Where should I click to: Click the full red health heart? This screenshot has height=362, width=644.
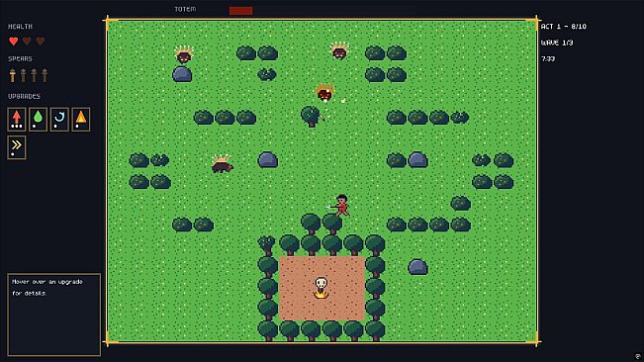point(14,41)
